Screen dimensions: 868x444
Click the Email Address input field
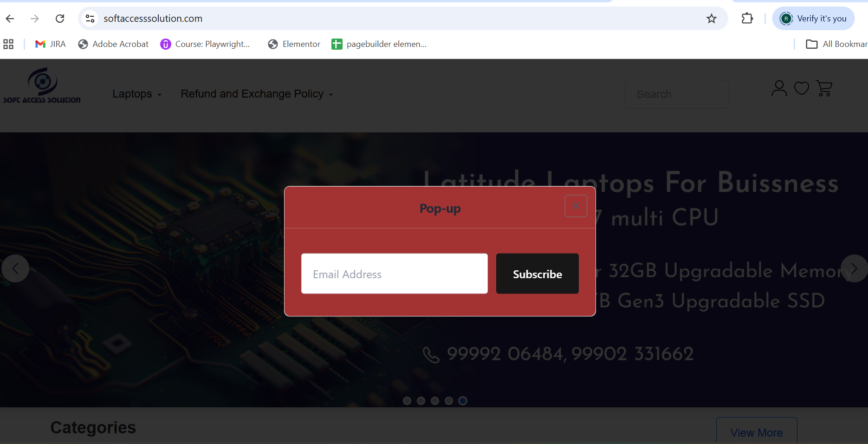[x=395, y=274]
